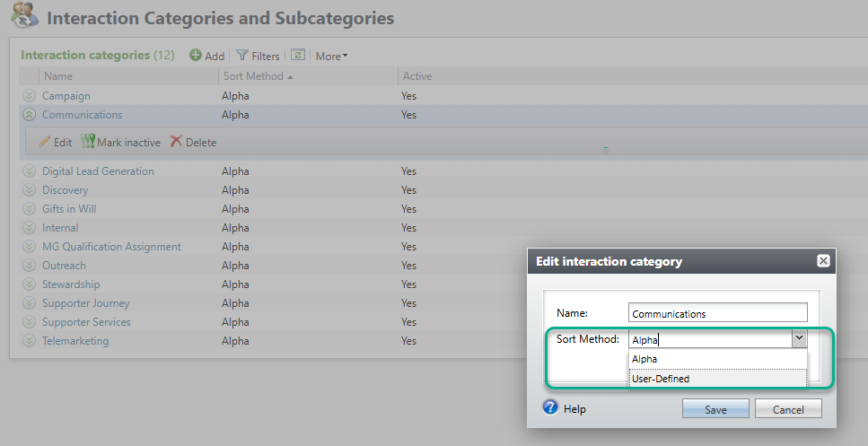The height and width of the screenshot is (446, 868).
Task: Expand the Telemarketing row chevron
Action: click(x=29, y=340)
